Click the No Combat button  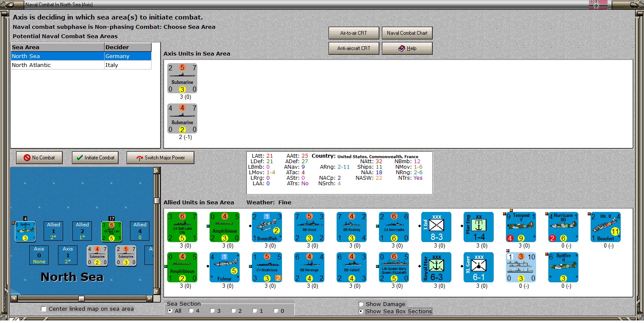pos(39,158)
